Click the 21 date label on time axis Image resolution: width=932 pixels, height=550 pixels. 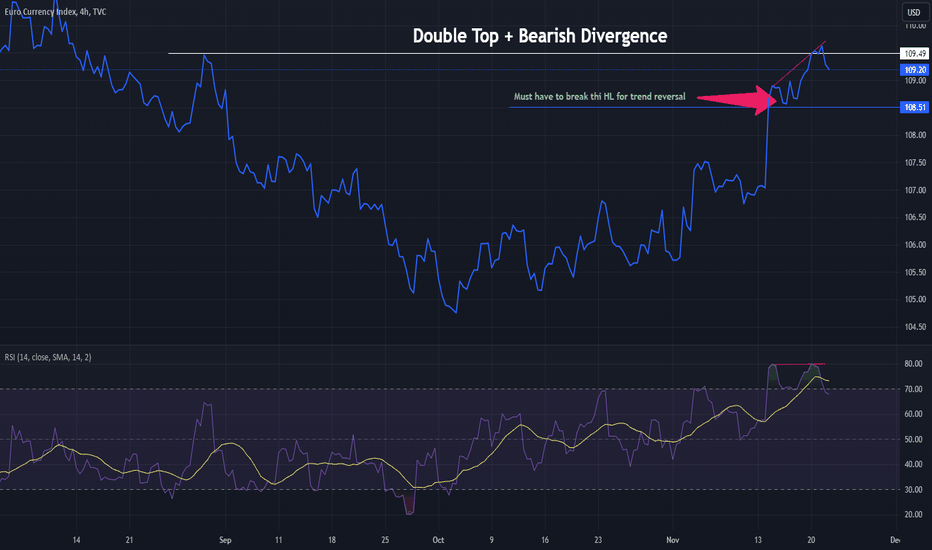point(129,540)
